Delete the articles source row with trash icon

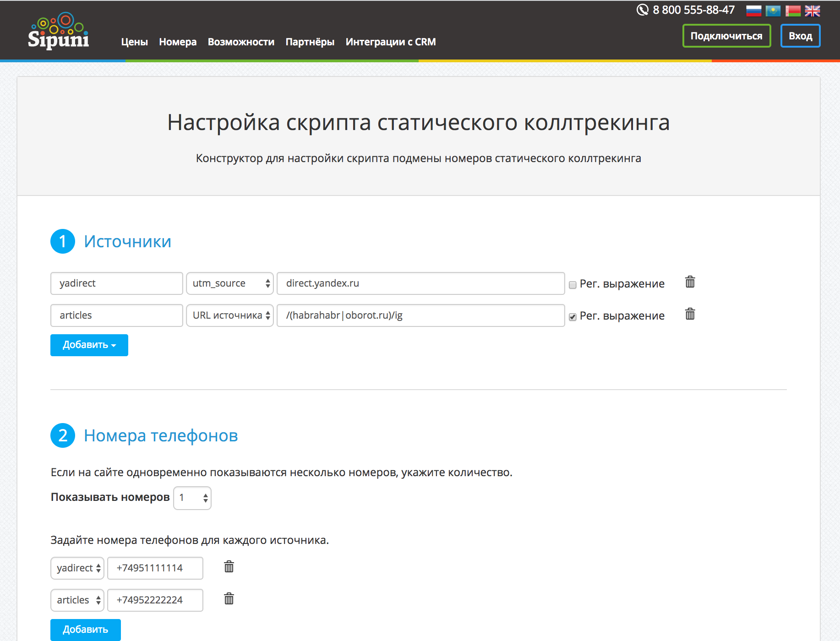(690, 314)
